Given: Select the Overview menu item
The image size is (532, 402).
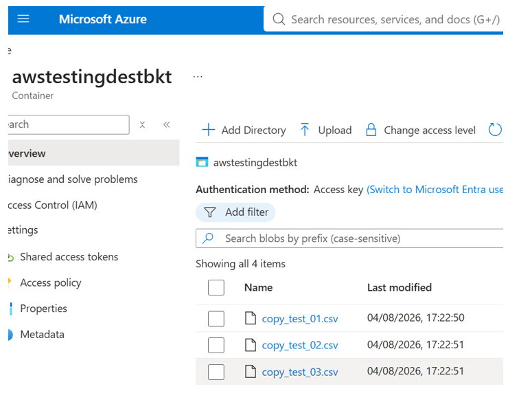Looking at the screenshot, I should (93, 153).
